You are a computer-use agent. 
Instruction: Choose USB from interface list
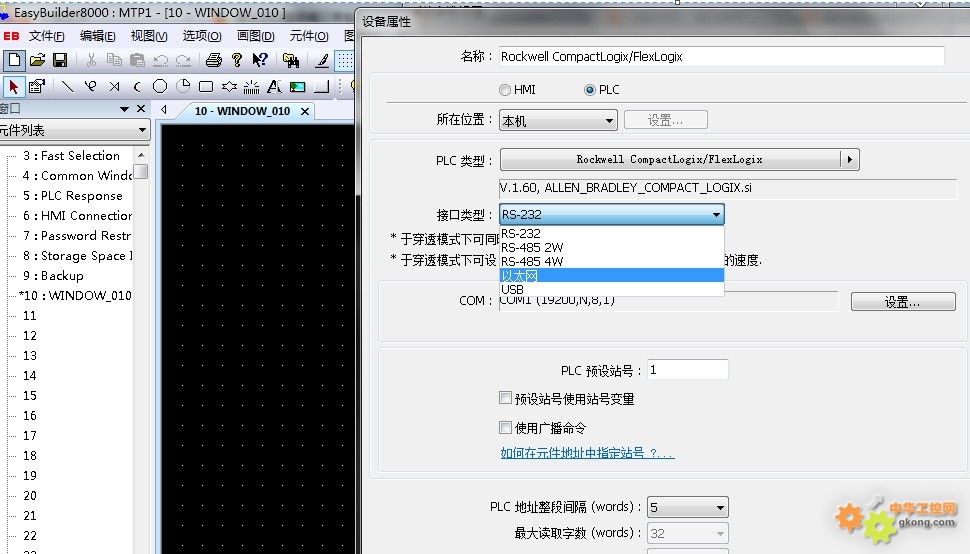(x=611, y=289)
